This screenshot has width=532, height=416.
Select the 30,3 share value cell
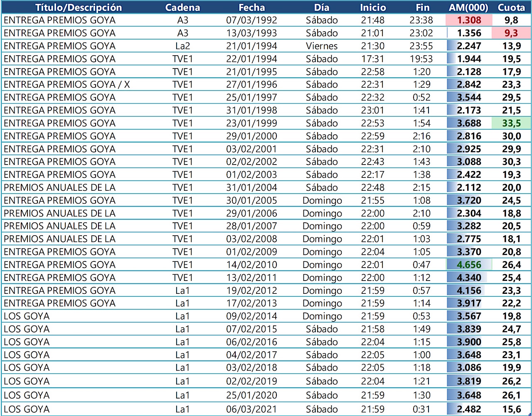[511, 162]
